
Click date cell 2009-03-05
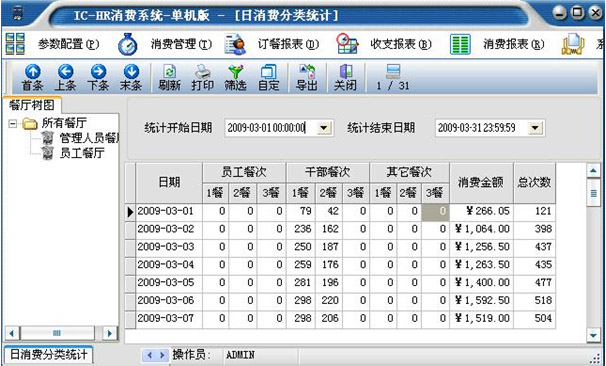[169, 283]
